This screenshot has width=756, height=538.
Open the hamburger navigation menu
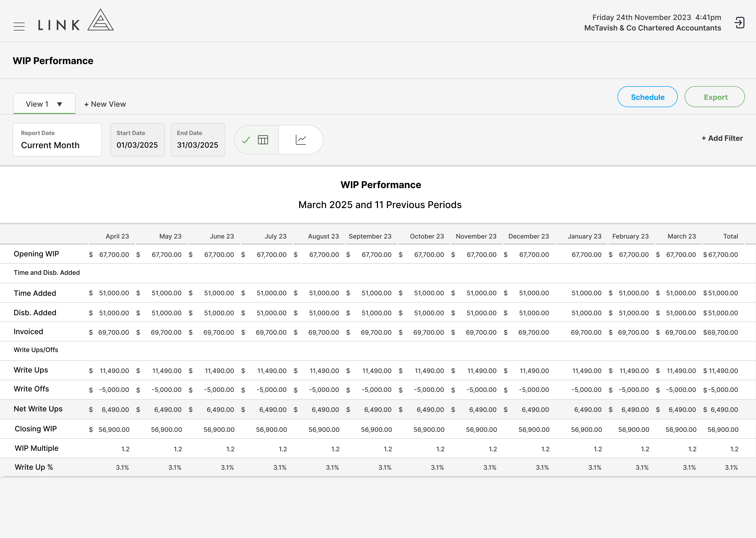(x=19, y=27)
